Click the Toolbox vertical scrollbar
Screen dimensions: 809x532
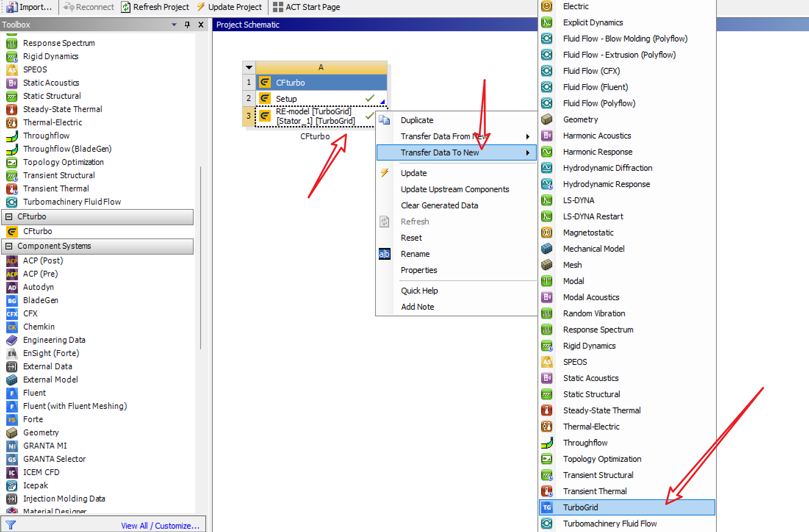[x=201, y=257]
